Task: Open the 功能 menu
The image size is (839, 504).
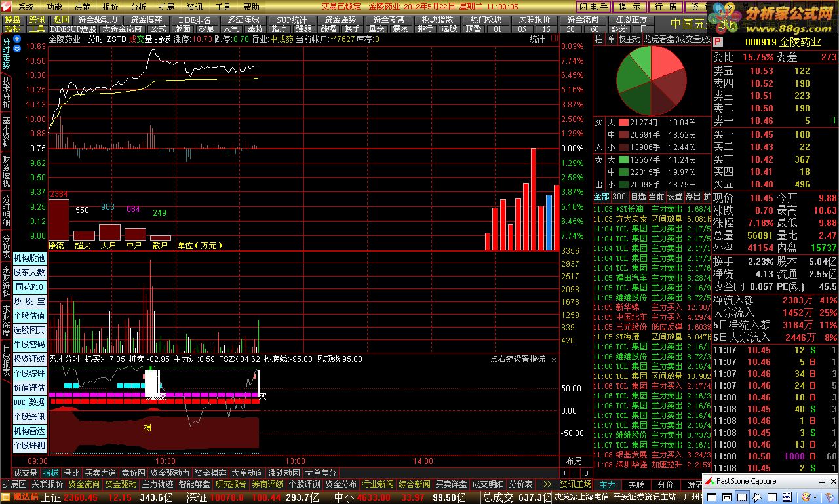Action: pos(54,7)
